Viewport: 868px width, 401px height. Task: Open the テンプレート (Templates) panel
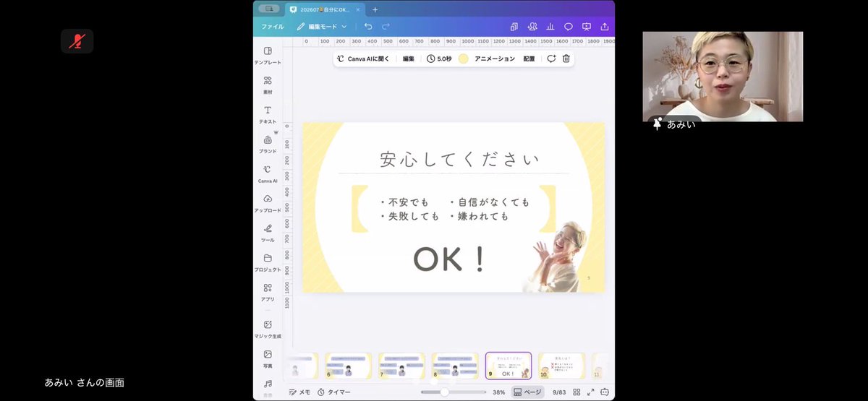[268, 55]
